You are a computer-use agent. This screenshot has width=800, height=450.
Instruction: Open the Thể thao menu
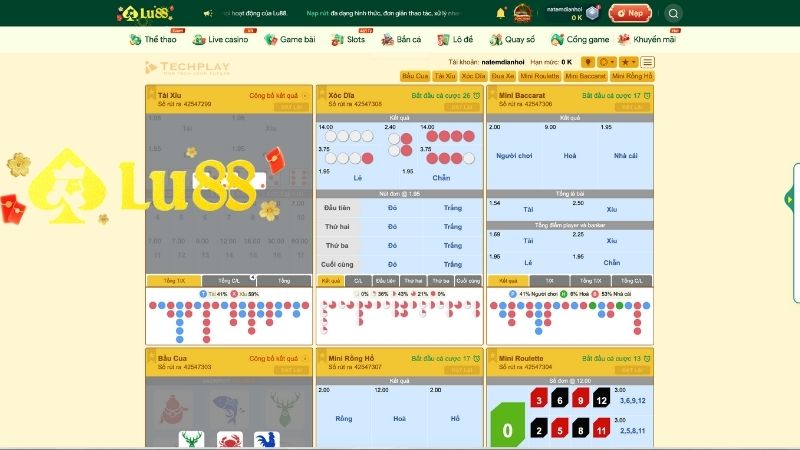[154, 40]
